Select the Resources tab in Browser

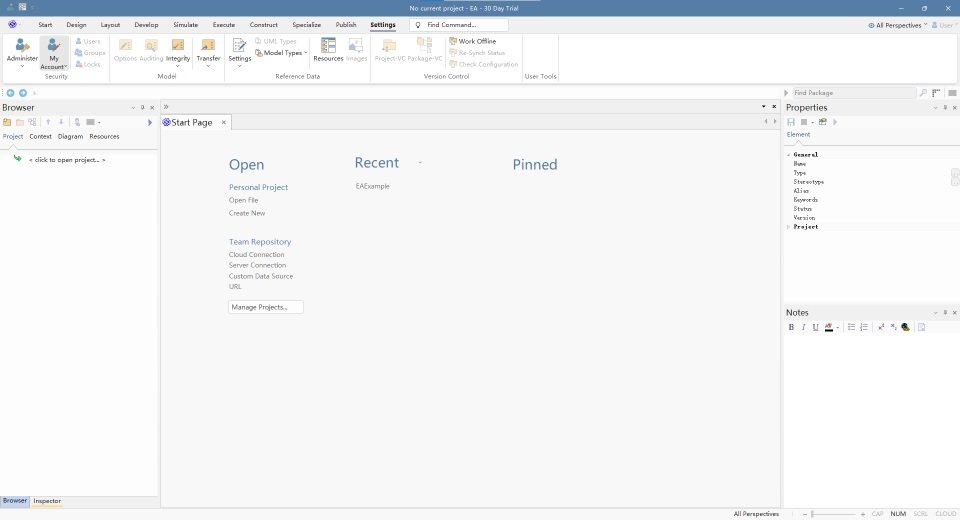(x=104, y=137)
